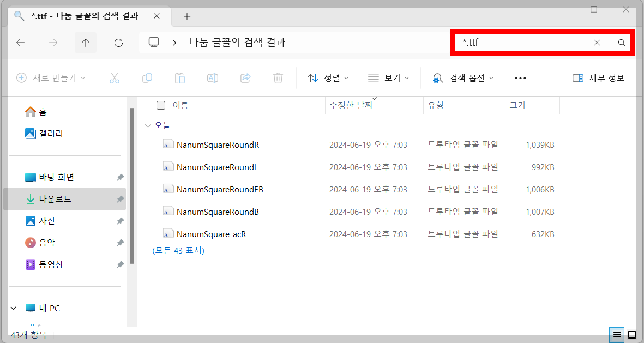Open the 검색 옵션 menu
Screen dimensions: 644x343
pos(464,77)
